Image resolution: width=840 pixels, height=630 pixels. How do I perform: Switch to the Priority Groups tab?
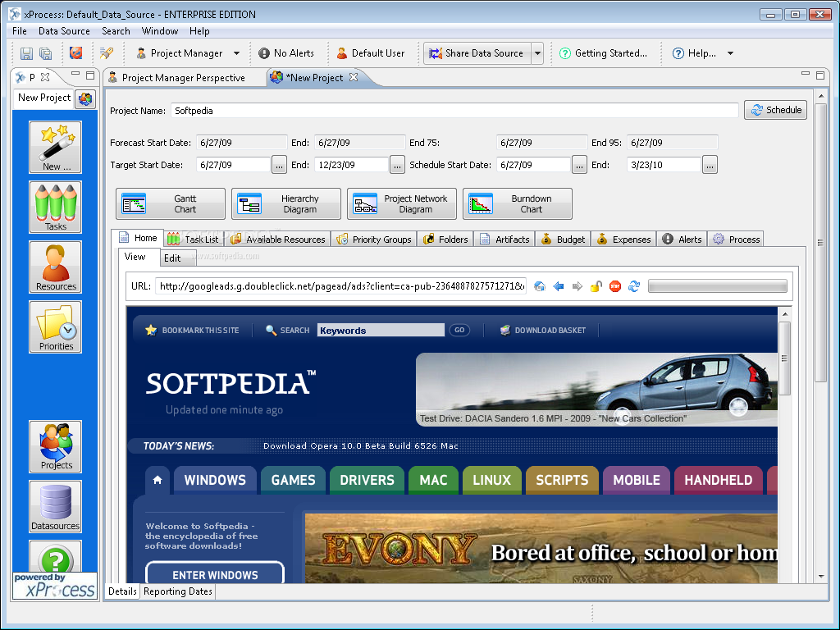[x=374, y=239]
